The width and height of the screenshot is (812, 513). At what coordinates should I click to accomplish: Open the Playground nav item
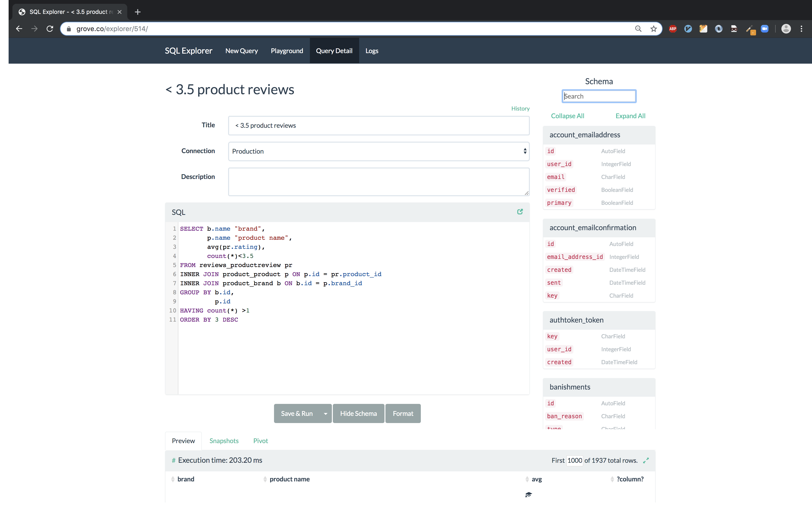[287, 51]
